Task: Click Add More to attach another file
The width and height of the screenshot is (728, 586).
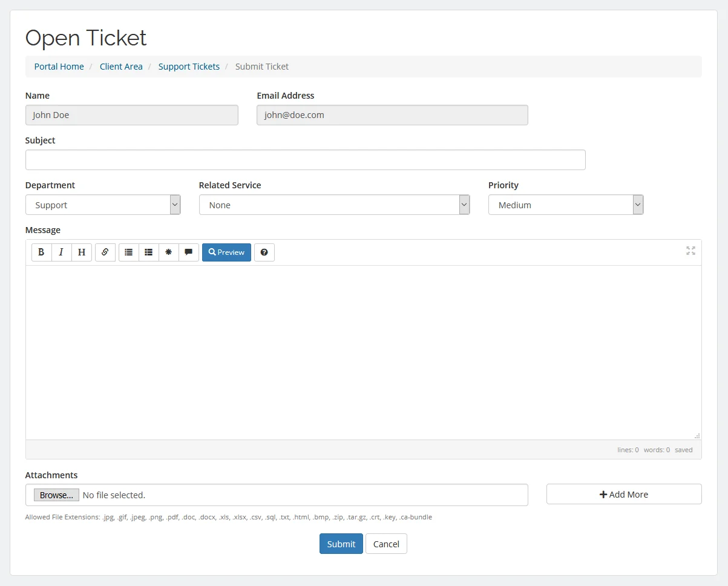Action: click(623, 494)
